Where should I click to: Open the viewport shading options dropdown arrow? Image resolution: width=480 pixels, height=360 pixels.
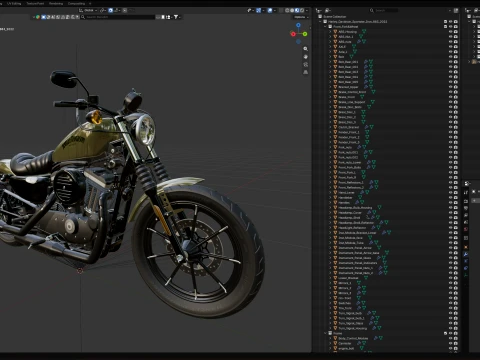click(x=307, y=10)
